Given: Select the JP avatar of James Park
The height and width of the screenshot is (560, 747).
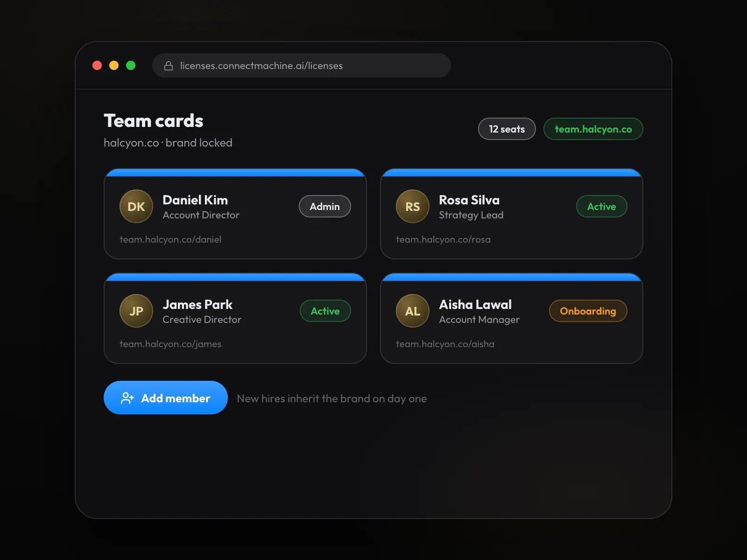Looking at the screenshot, I should point(136,311).
